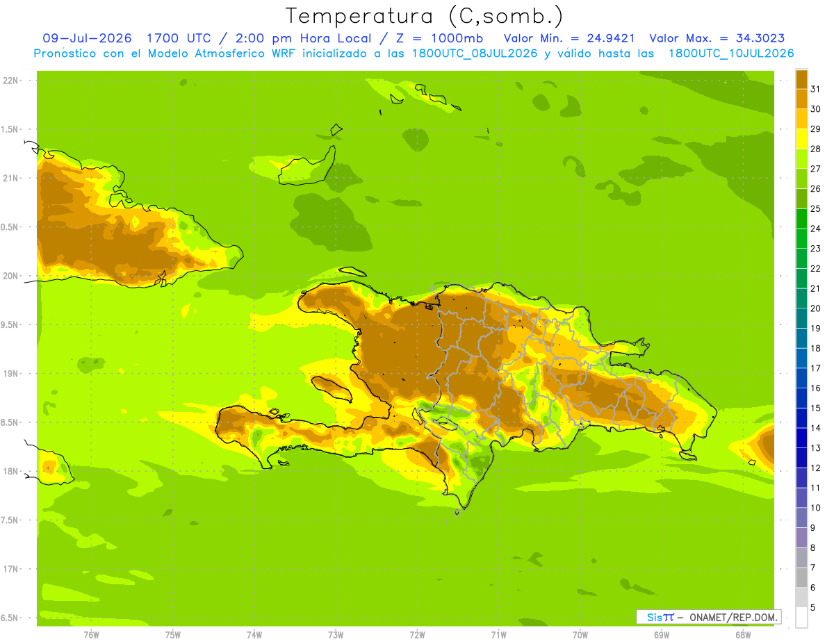834x644 pixels.
Task: Click the "17N" latitude label
Action: point(10,569)
